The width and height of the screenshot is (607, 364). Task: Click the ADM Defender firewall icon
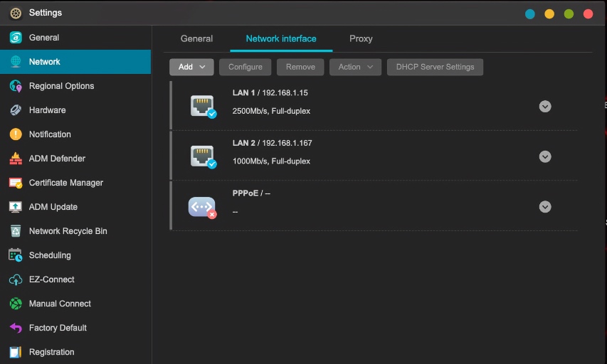click(16, 159)
